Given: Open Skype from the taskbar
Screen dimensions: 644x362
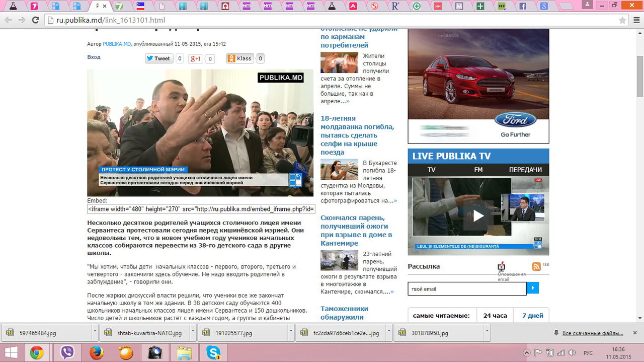Looking at the screenshot, I should pos(214,352).
